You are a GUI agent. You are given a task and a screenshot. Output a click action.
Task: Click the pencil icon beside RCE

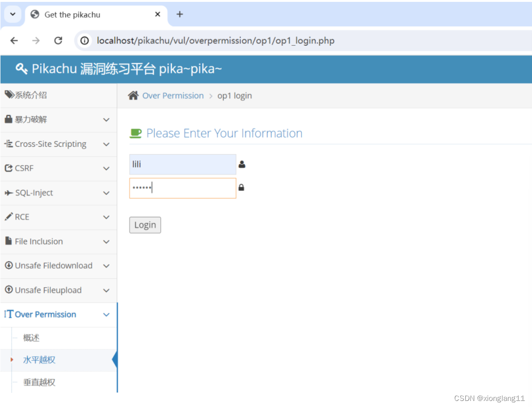coord(9,217)
